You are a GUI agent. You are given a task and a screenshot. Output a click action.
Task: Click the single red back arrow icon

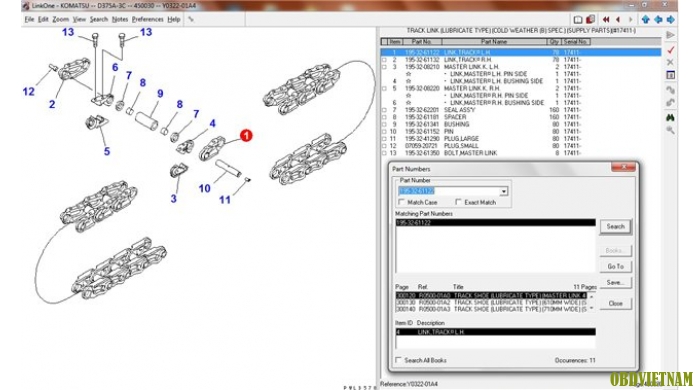[618, 20]
